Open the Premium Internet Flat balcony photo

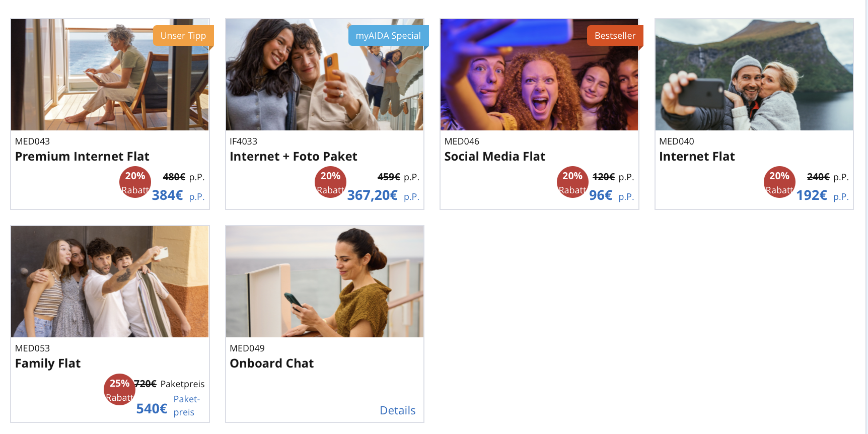[x=110, y=75]
